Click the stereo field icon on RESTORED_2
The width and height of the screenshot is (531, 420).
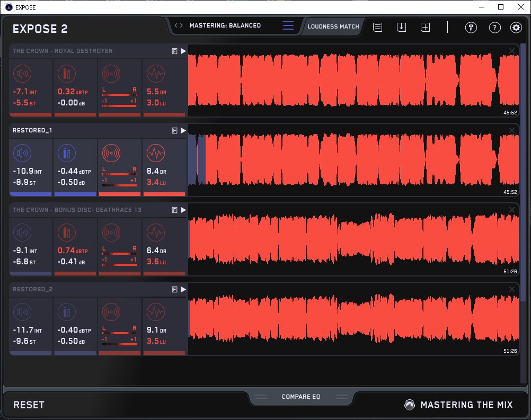point(111,312)
